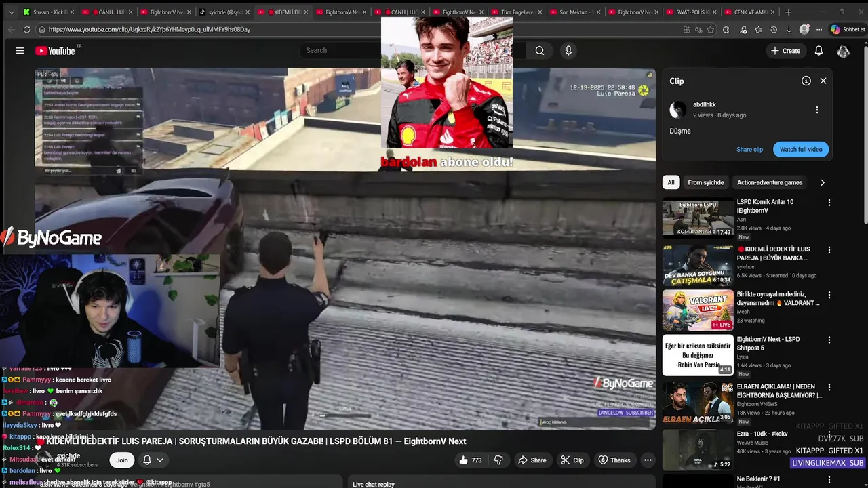Show Clip panel info icon
This screenshot has width=868, height=488.
pyautogui.click(x=806, y=81)
